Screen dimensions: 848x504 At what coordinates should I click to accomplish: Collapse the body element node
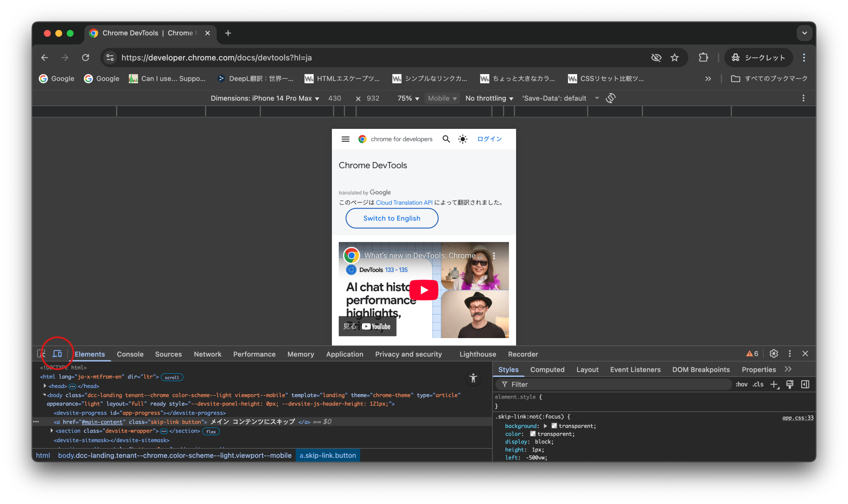(x=44, y=395)
